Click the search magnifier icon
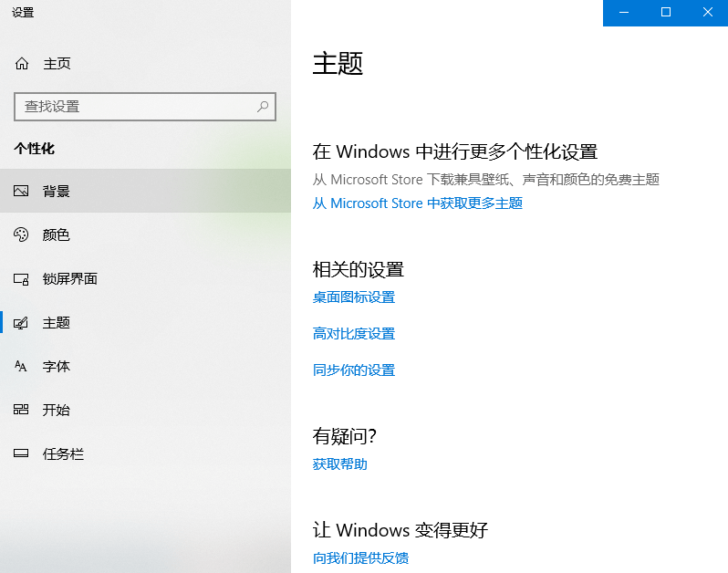728x573 pixels. 263,107
